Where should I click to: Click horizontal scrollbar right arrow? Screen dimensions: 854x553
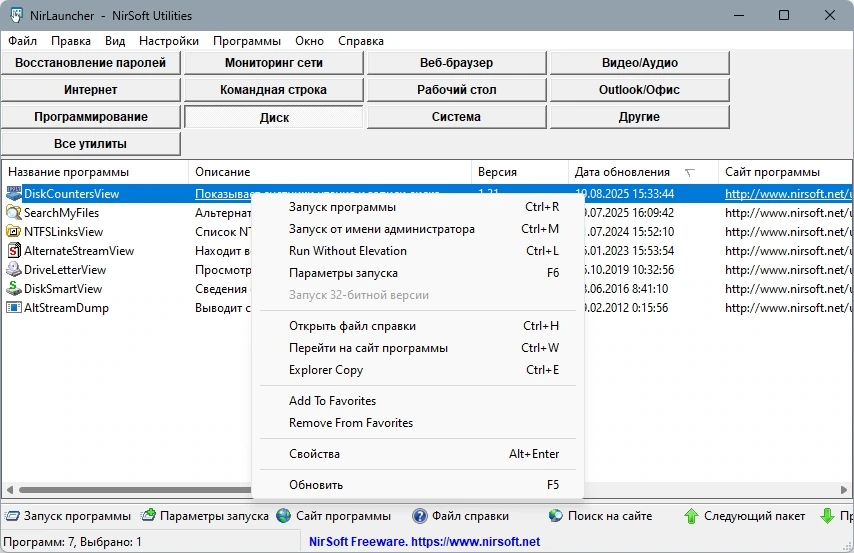[844, 489]
